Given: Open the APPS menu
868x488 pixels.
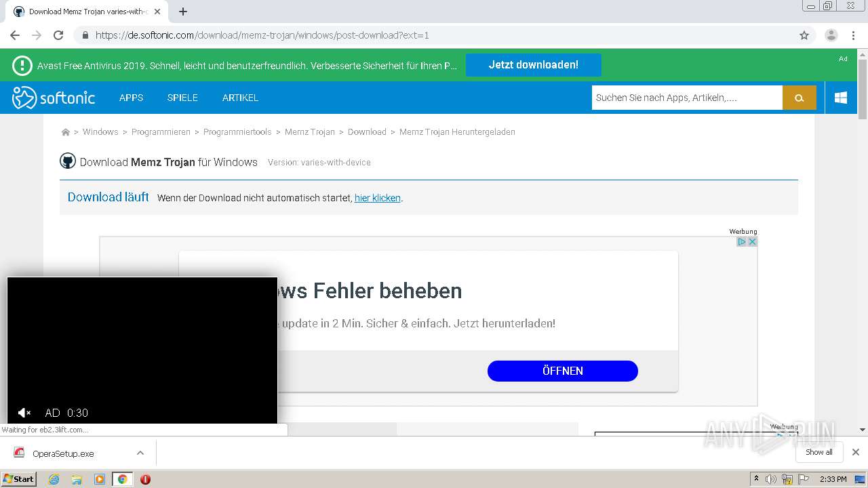Looking at the screenshot, I should coord(131,98).
